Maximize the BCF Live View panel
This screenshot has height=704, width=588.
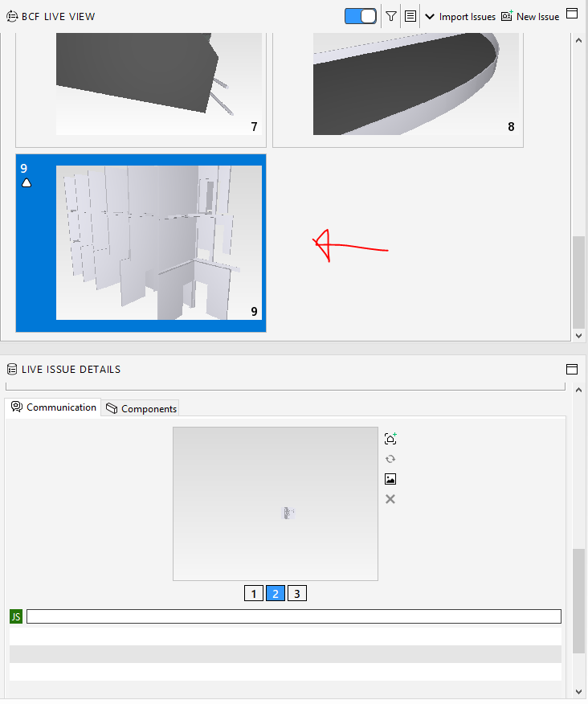tap(572, 14)
